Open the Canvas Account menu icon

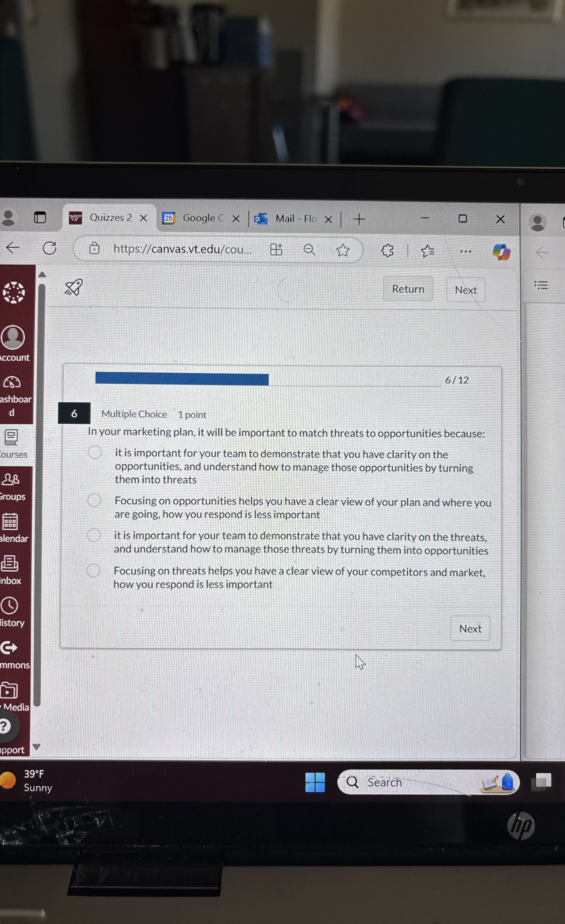point(13,338)
